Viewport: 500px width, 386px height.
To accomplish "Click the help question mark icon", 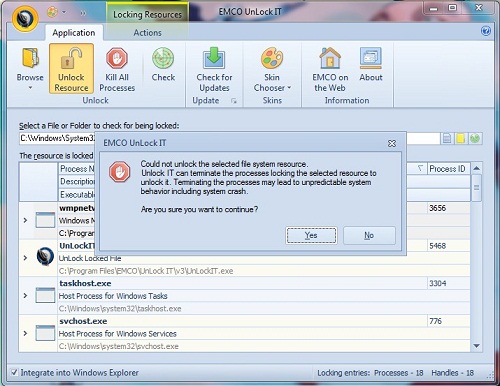I will pos(486,31).
